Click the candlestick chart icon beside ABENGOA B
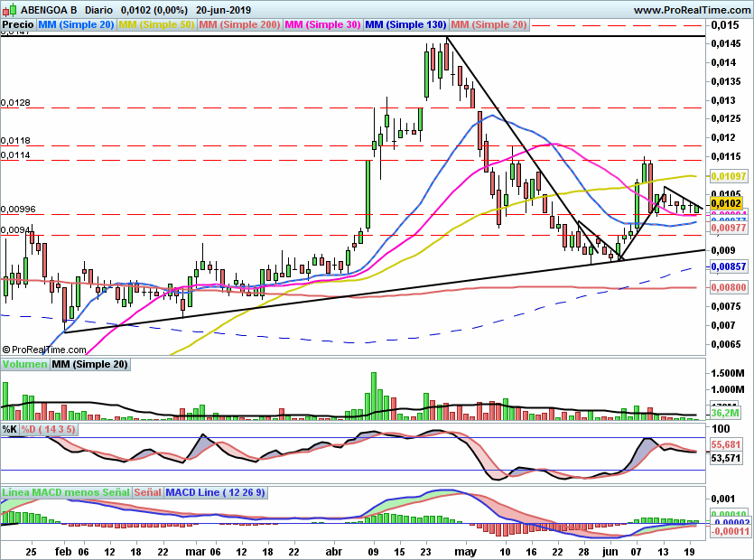 click(x=9, y=9)
